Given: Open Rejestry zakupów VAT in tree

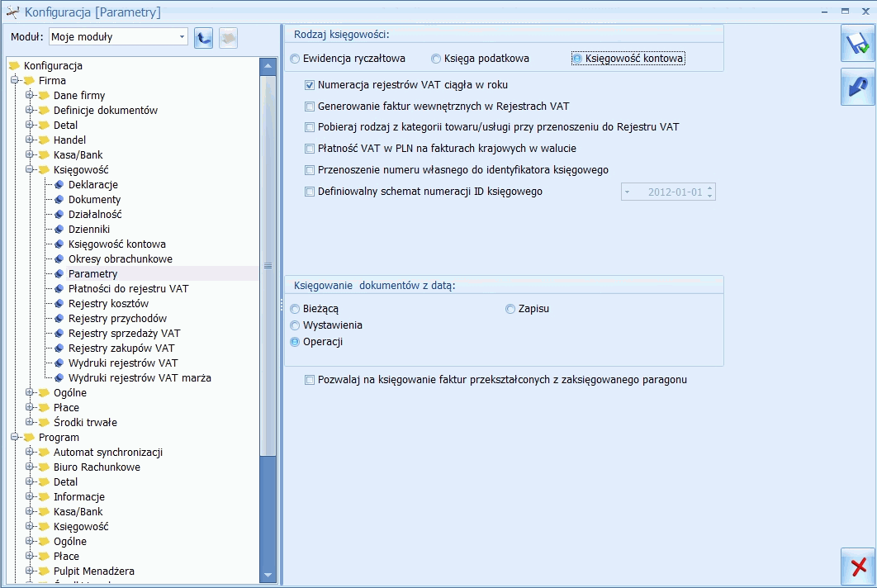Looking at the screenshot, I should pos(121,349).
